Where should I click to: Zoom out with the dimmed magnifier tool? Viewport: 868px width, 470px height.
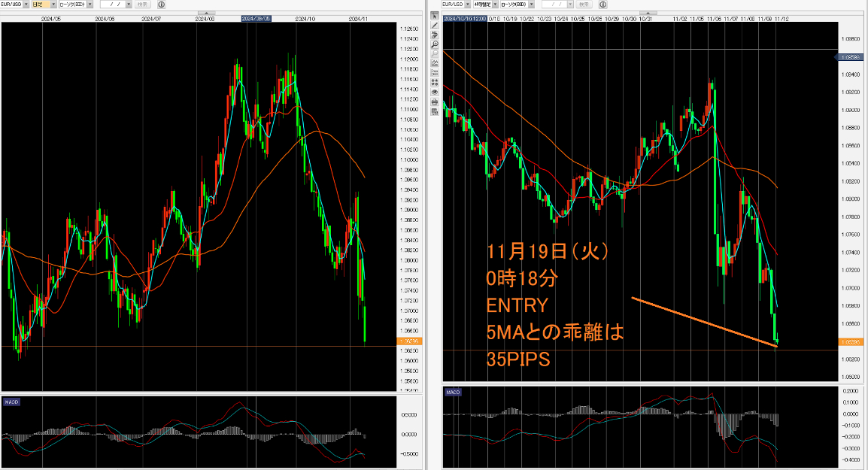tap(435, 53)
